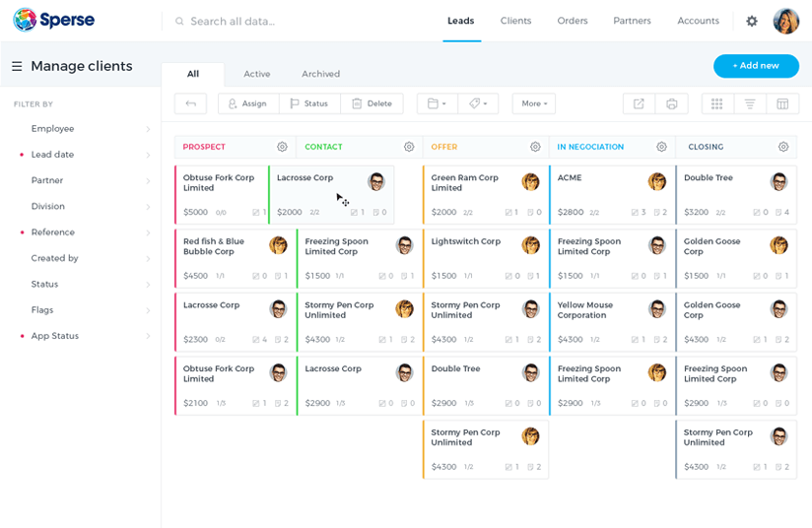Expand the Reference filter
812x528 pixels.
pyautogui.click(x=86, y=232)
